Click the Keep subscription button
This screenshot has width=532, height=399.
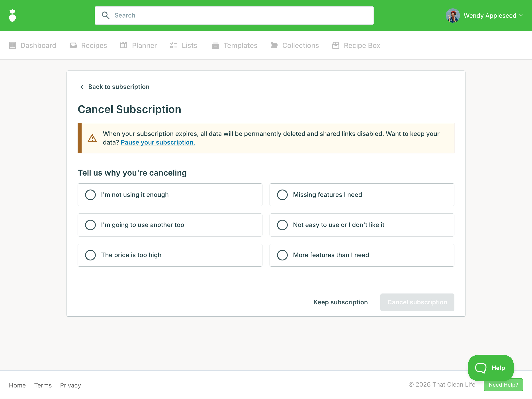(340, 302)
